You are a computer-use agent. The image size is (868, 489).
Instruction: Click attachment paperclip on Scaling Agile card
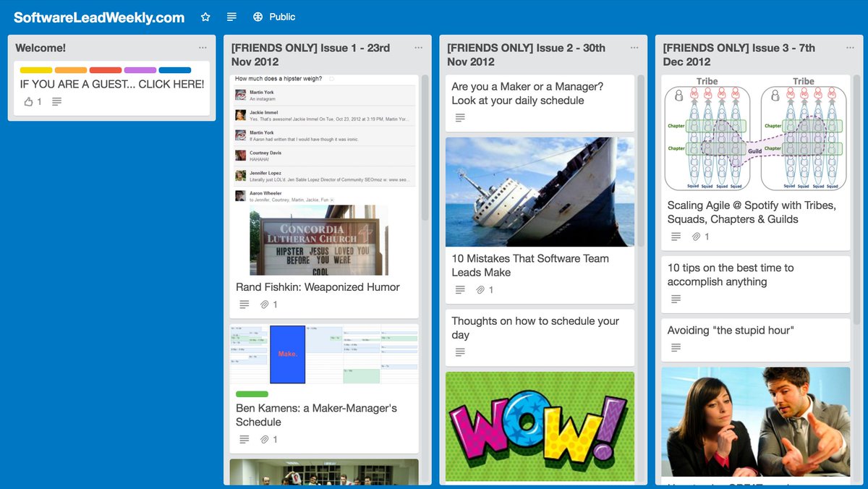click(696, 237)
